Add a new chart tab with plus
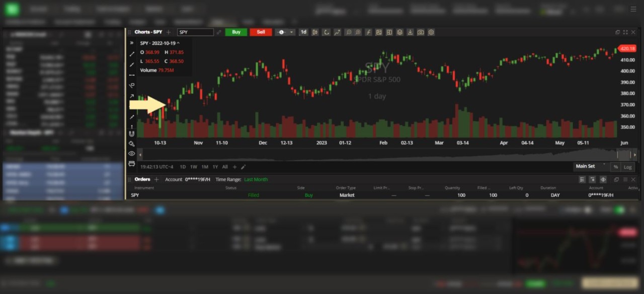This screenshot has height=294, width=644. tap(169, 32)
